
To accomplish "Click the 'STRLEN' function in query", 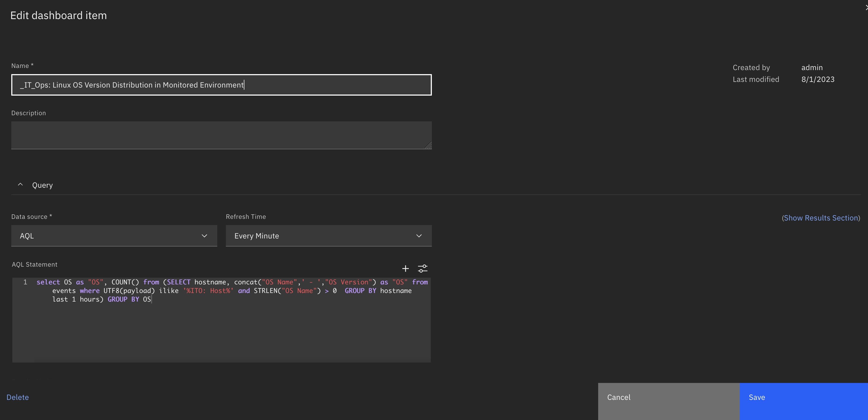I will coord(266,291).
